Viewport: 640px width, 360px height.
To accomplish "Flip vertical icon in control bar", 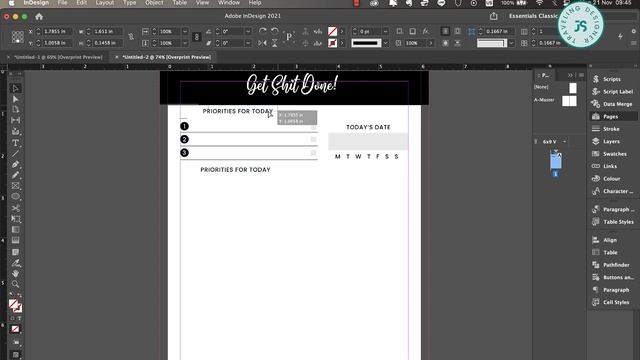I will click(x=275, y=43).
